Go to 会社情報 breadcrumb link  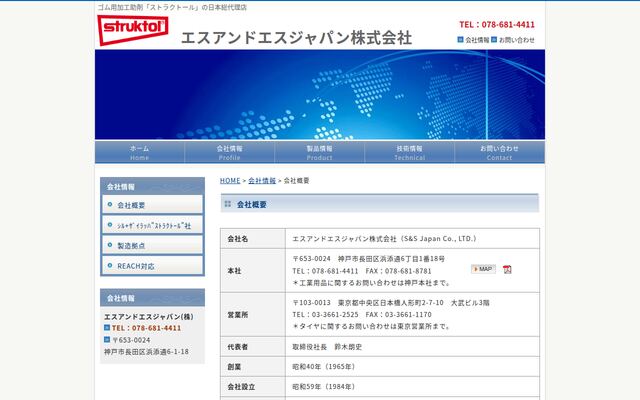(x=262, y=180)
